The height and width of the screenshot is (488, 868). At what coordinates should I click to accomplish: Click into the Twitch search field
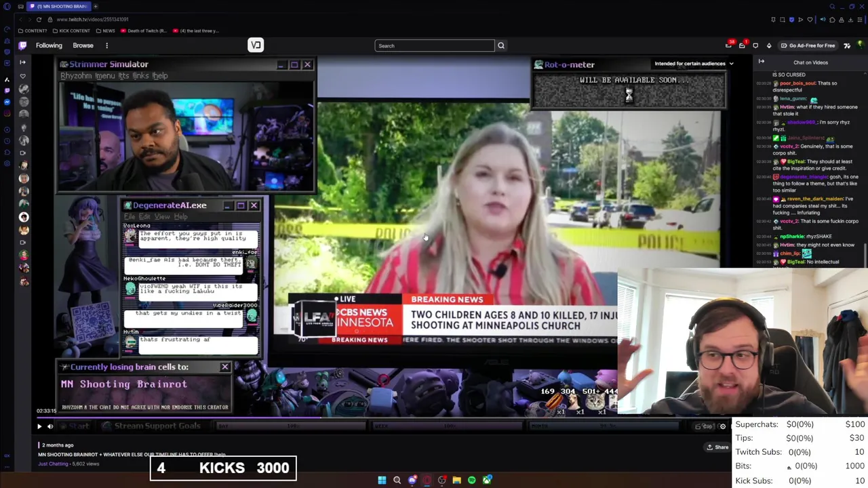pyautogui.click(x=435, y=45)
